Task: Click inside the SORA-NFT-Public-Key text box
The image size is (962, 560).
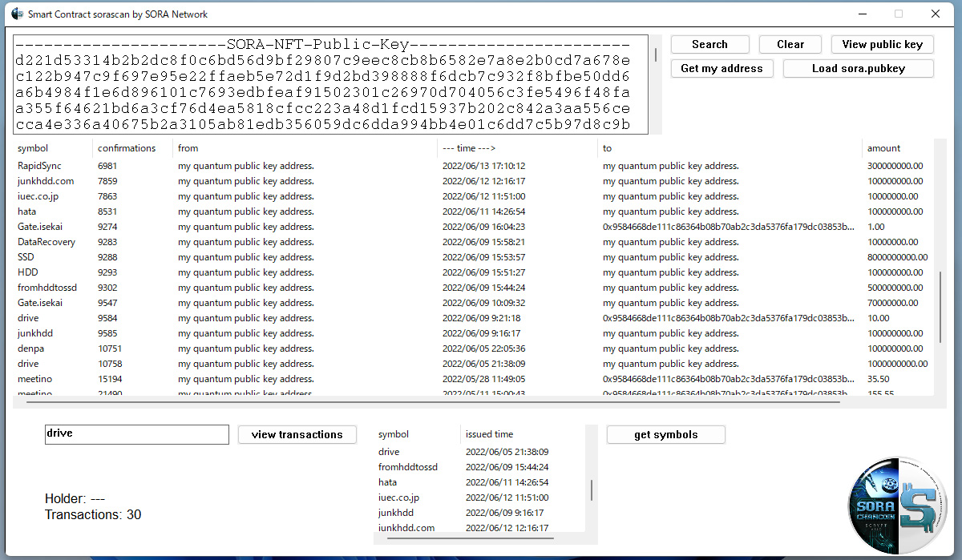Action: 331,84
